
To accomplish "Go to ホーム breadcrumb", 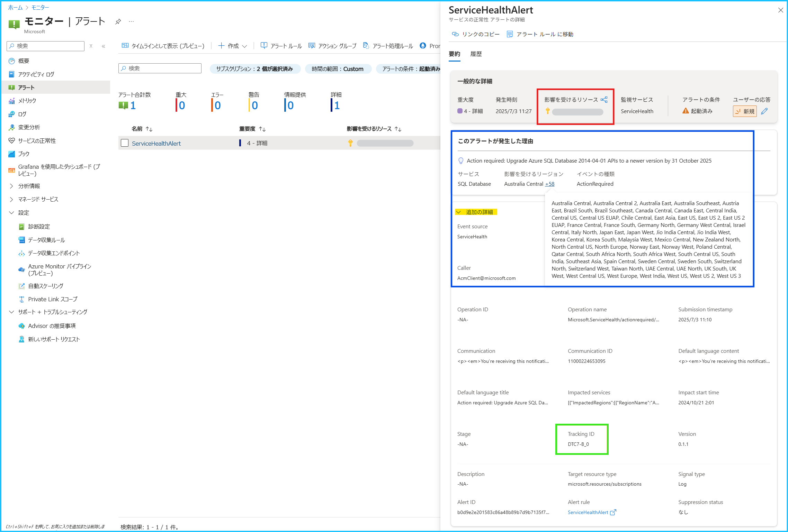I will [15, 7].
